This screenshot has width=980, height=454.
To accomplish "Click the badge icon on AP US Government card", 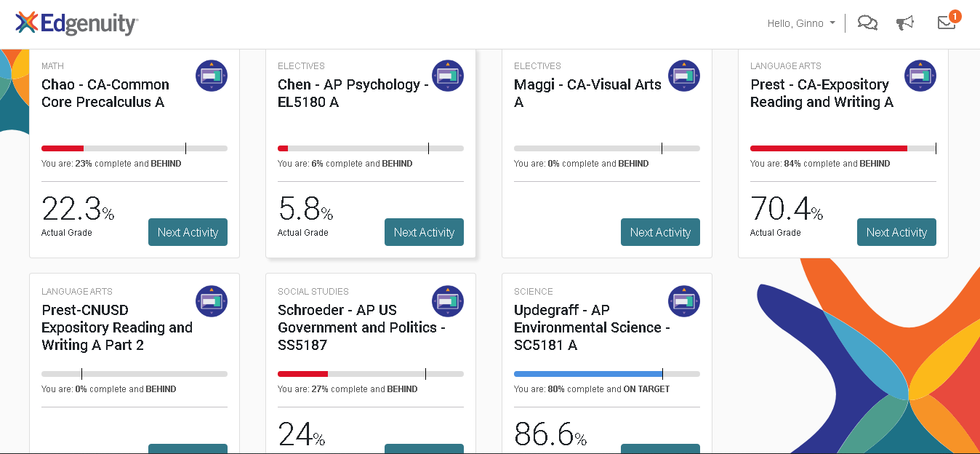I will click(x=448, y=301).
